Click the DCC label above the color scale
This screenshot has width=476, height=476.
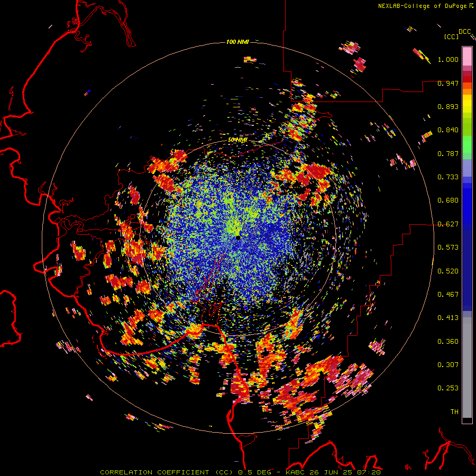coord(464,32)
